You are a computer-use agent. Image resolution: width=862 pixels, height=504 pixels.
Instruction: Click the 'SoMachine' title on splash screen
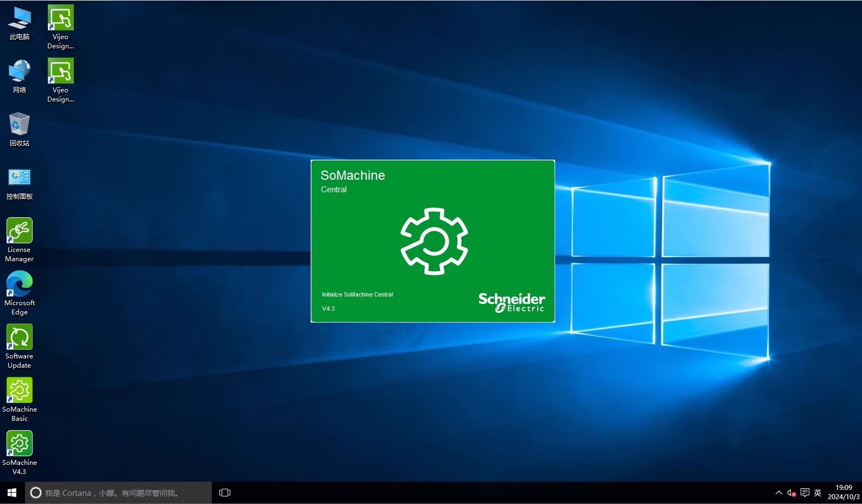pos(353,175)
